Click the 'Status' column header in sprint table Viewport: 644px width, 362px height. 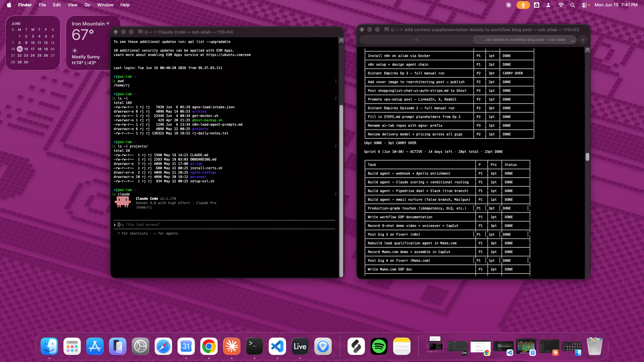point(511,165)
